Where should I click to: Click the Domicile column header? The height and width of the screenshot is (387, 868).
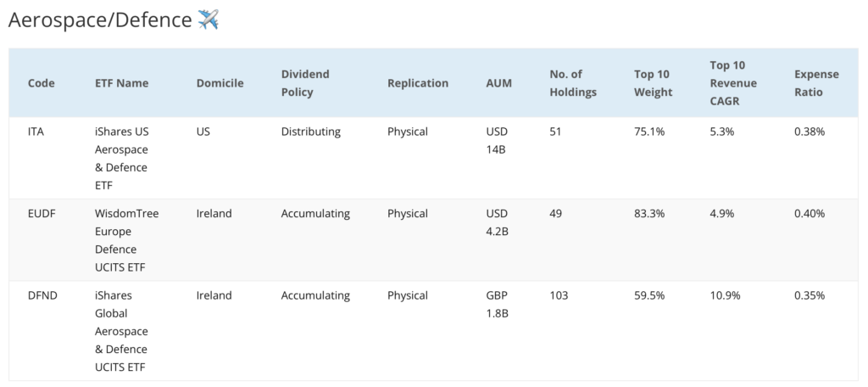point(220,83)
